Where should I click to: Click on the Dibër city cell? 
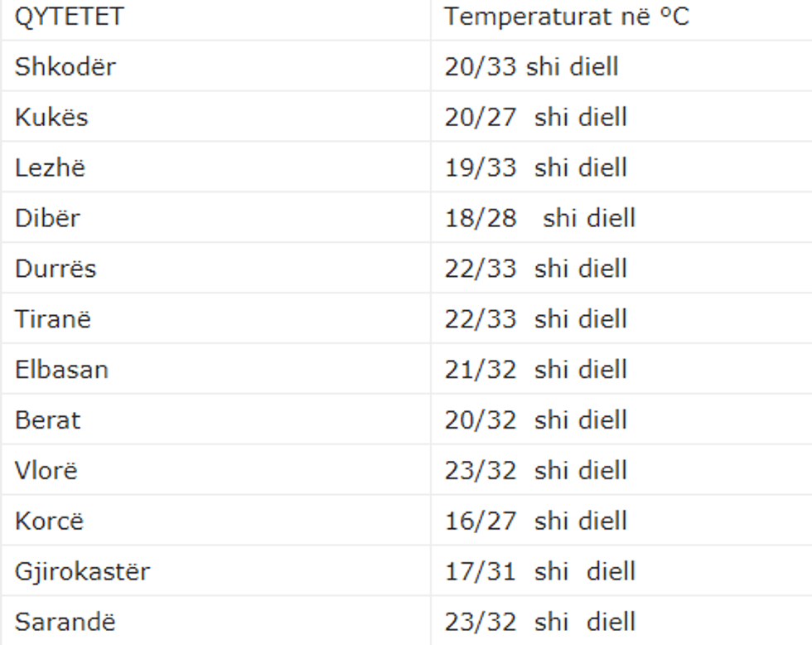coord(48,218)
